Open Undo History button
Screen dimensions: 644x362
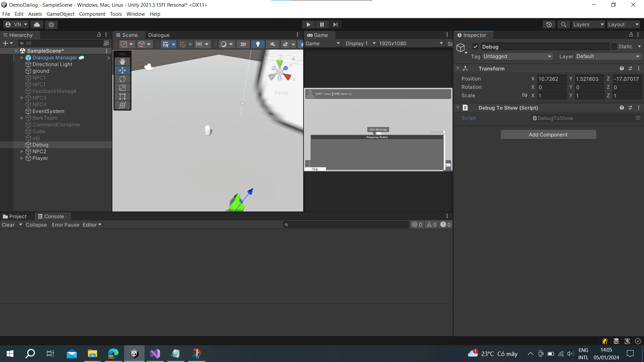coord(549,24)
